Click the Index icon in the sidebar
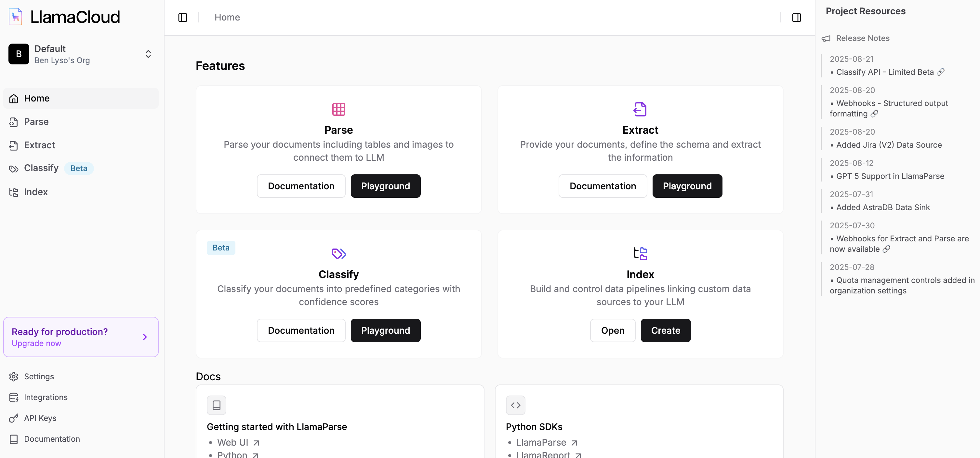980x458 pixels. [x=14, y=192]
